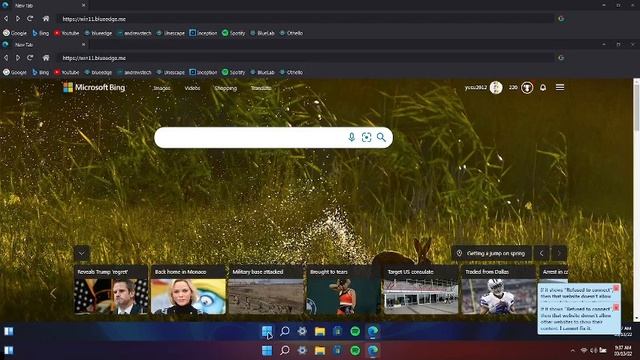Open the Bing hamburger menu
This screenshot has height=360, width=640.
(560, 87)
